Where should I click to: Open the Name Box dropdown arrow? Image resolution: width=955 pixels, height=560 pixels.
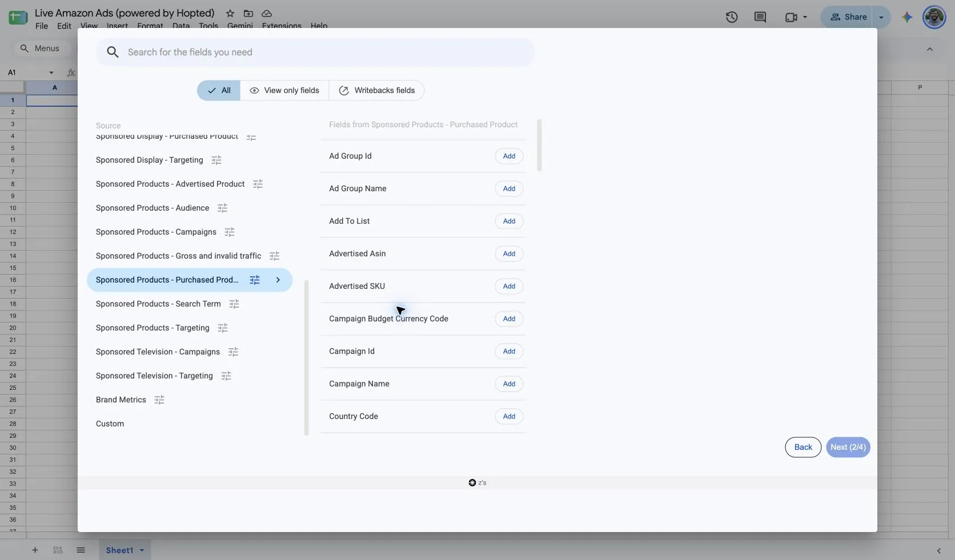click(51, 72)
